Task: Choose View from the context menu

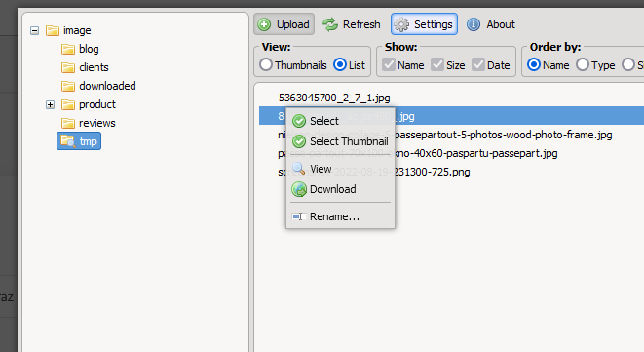Action: coord(340,169)
